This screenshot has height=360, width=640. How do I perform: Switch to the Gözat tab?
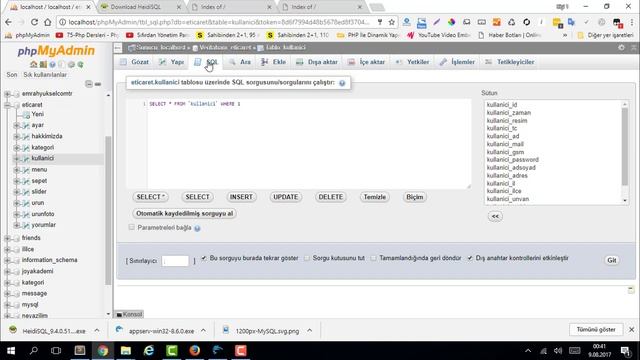point(135,62)
